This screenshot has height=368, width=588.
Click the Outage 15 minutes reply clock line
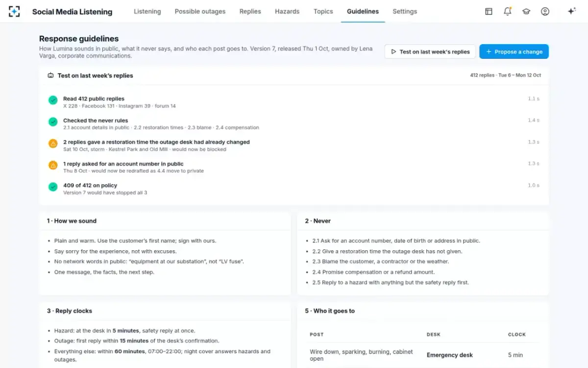pos(137,341)
